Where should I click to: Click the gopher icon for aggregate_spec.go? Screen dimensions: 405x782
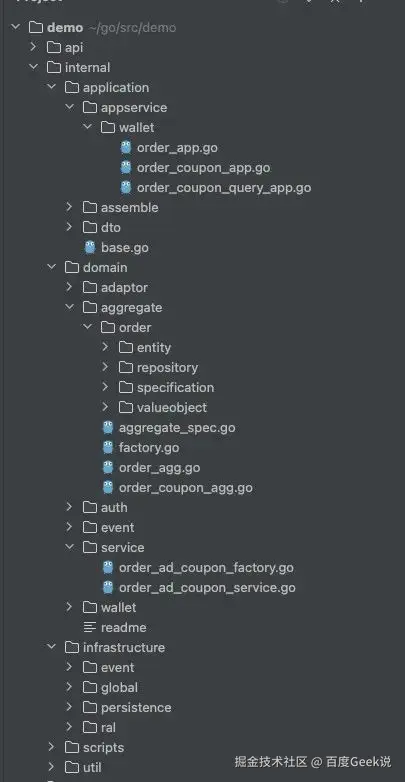pyautogui.click(x=108, y=427)
